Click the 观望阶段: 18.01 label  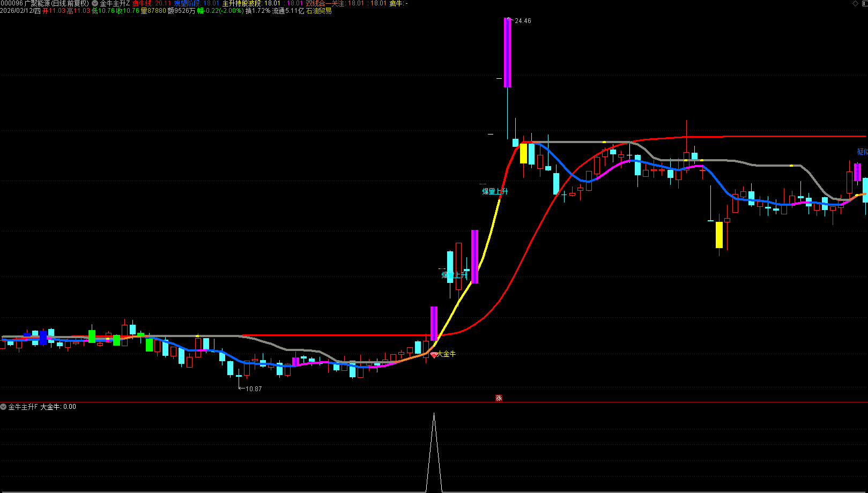(x=197, y=3)
